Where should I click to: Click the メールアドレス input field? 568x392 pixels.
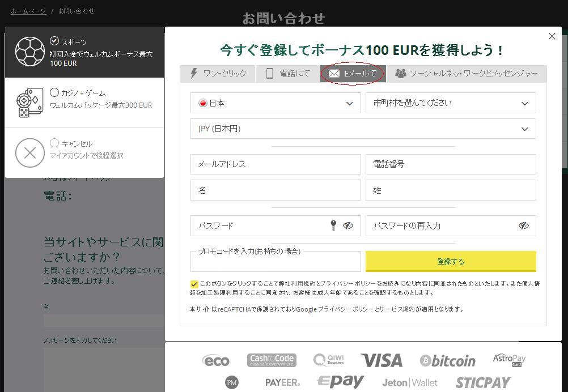click(x=275, y=164)
